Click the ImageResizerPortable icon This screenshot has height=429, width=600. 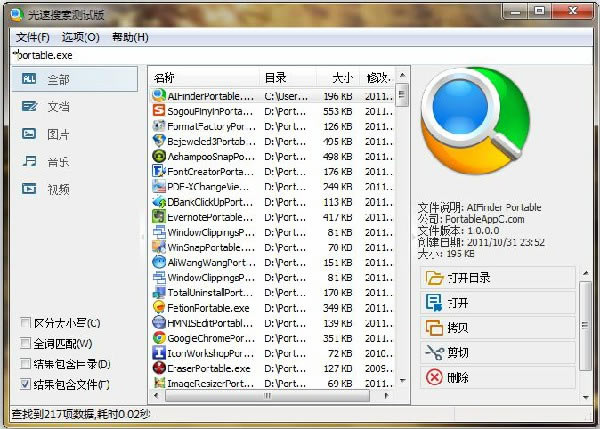(159, 383)
